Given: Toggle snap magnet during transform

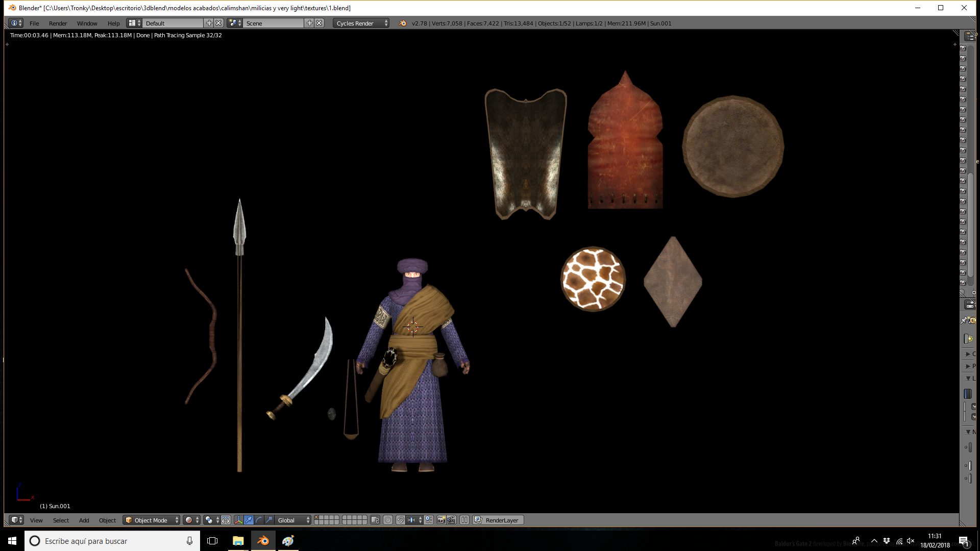Looking at the screenshot, I should pos(401,520).
